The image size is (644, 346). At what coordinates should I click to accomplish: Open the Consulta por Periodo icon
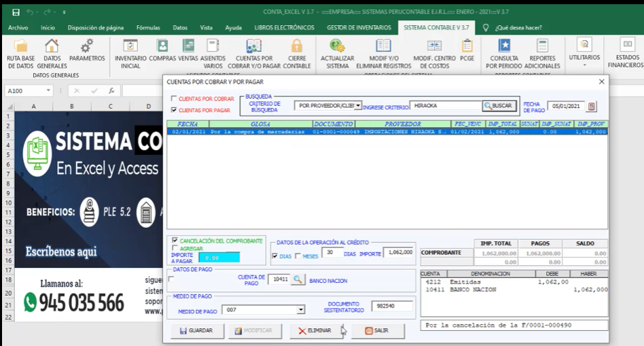[x=504, y=46]
